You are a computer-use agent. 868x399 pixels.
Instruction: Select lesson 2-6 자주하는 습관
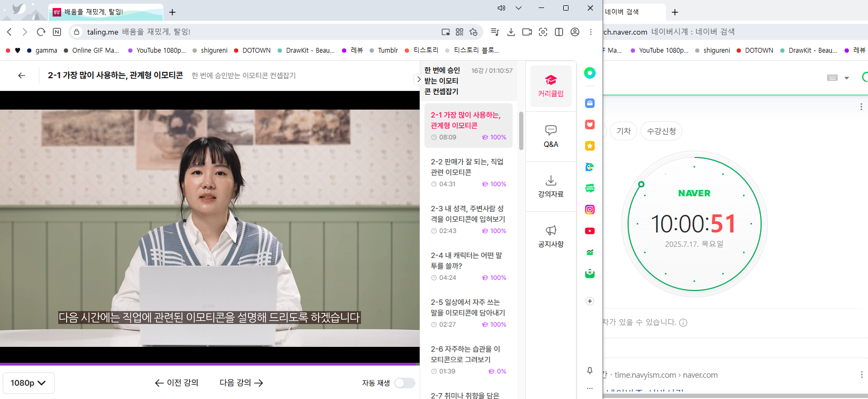coord(469,360)
